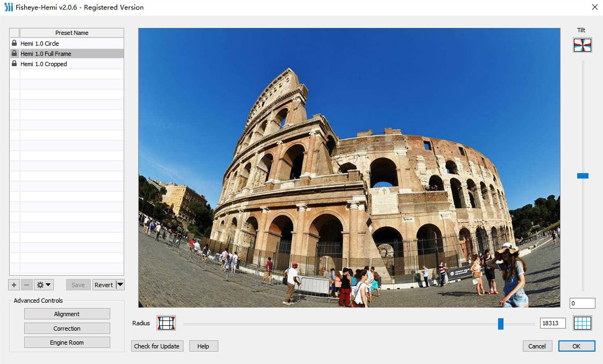Click the Tilt vertical slider handle
The image size is (603, 364).
583,176
